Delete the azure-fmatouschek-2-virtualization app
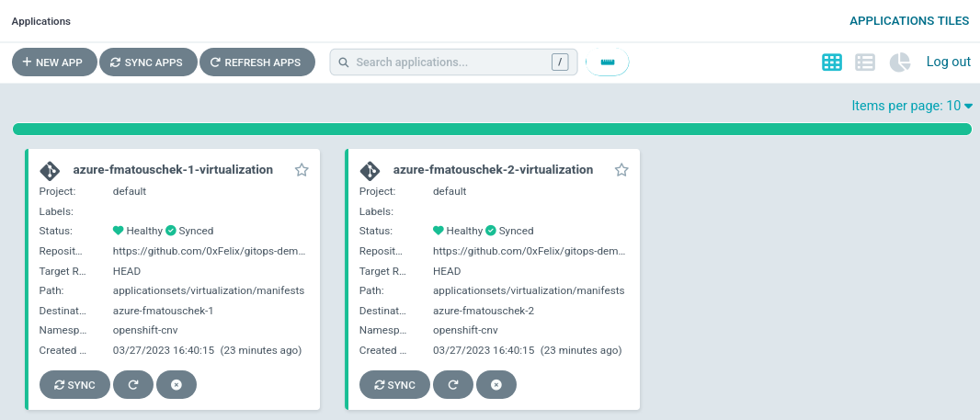The height and width of the screenshot is (420, 980). (x=496, y=384)
